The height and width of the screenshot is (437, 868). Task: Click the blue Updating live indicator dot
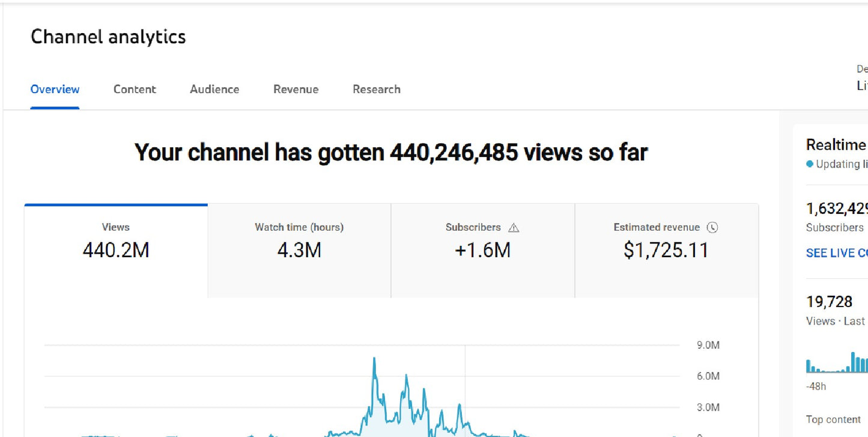click(x=809, y=163)
